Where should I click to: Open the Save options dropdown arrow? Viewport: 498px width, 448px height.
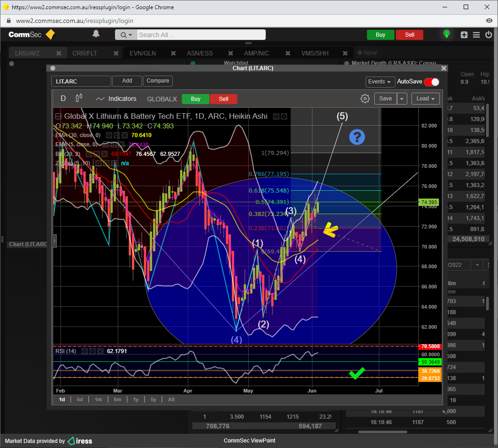tap(402, 99)
